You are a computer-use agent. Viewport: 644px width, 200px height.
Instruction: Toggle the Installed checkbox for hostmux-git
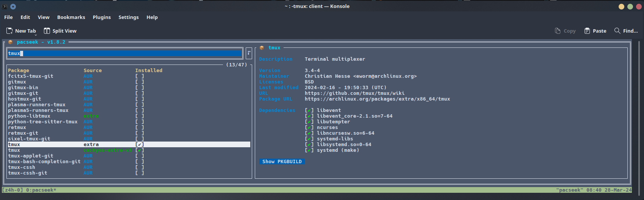[x=140, y=99]
